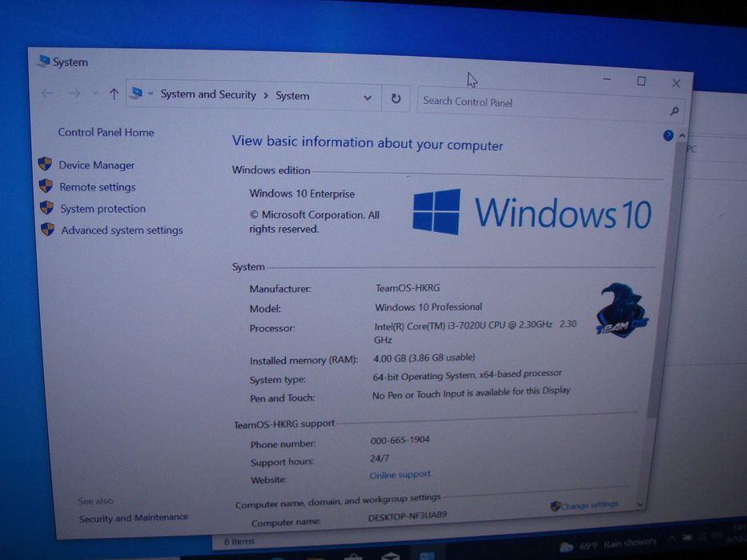
Task: Open Control Panel Home
Action: click(106, 132)
